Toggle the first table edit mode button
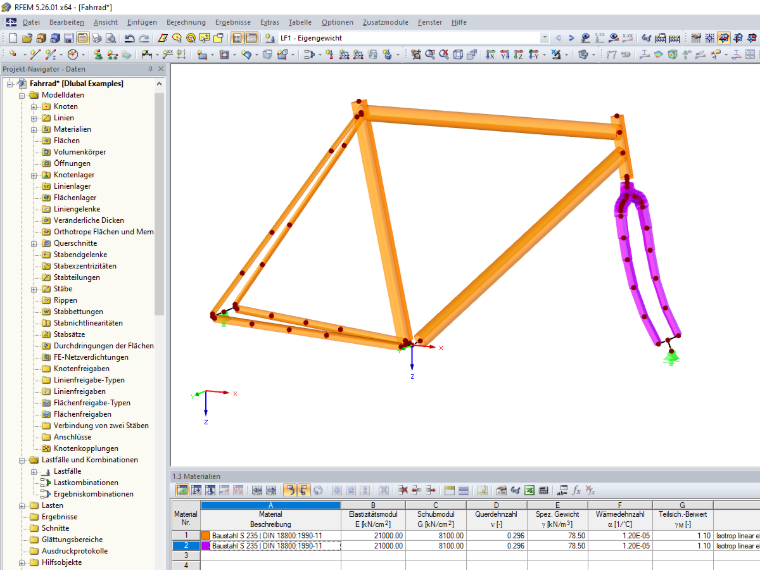The height and width of the screenshot is (570, 760). click(x=182, y=491)
